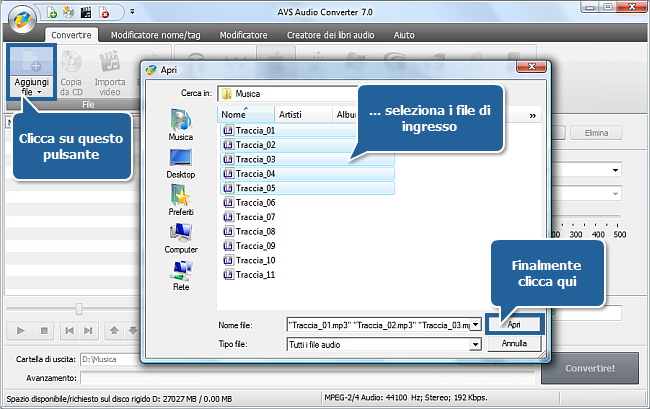Click quick-access add file icon with green plus
The image size is (650, 409).
pyautogui.click(x=52, y=12)
